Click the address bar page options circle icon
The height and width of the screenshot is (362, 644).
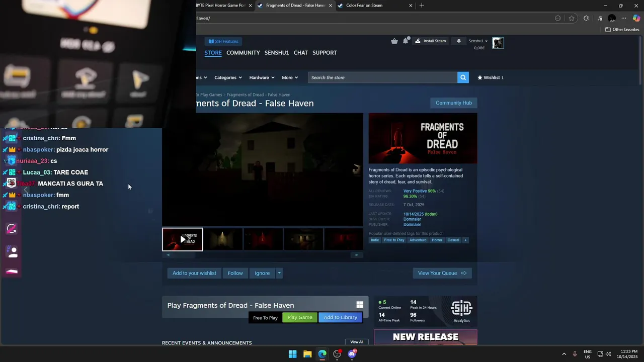coord(557,18)
